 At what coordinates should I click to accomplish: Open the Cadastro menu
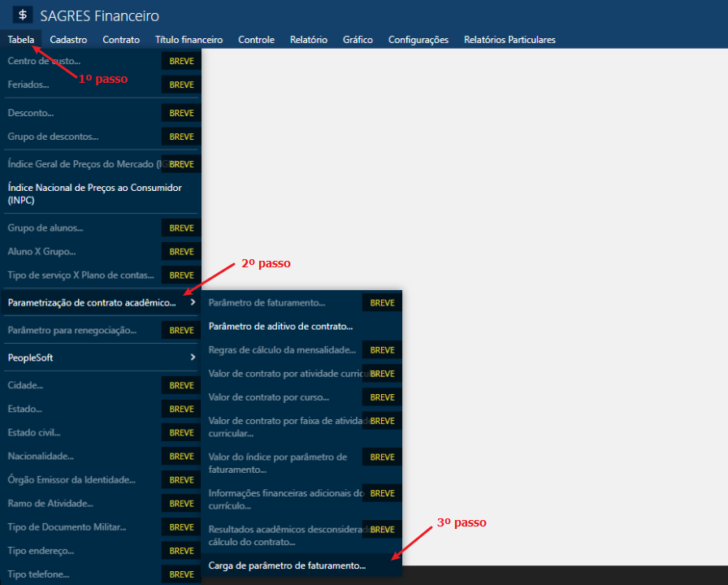pos(68,38)
